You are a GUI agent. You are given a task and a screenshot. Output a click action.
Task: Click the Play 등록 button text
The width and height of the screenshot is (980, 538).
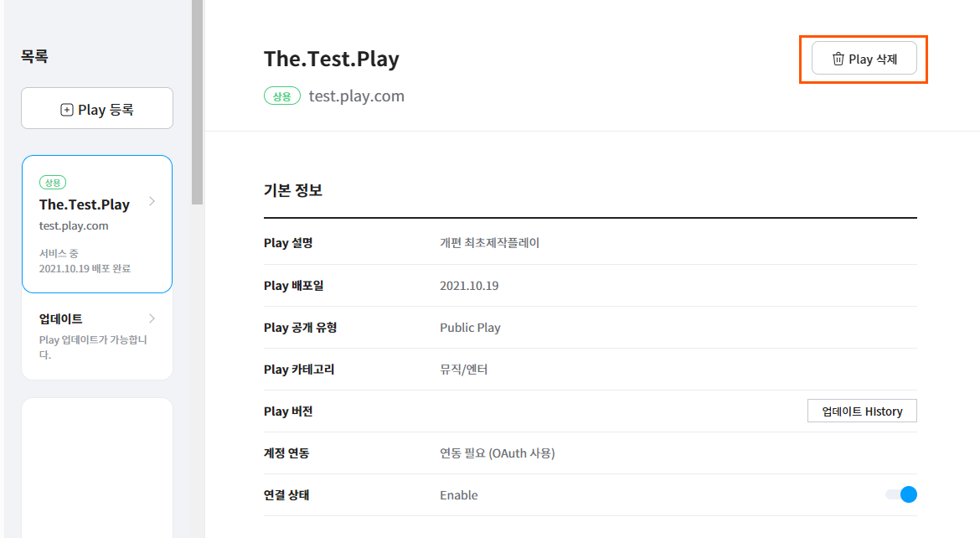coord(106,110)
